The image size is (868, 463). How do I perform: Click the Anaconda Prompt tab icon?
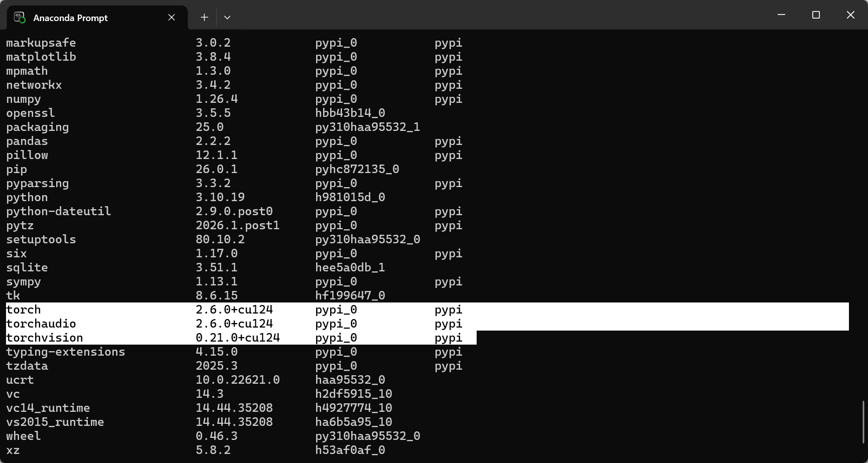coord(20,18)
